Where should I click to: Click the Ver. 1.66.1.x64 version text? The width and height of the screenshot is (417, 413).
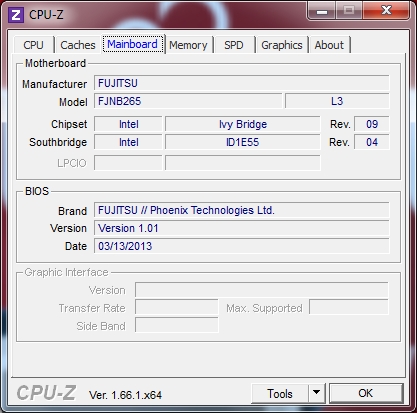pyautogui.click(x=125, y=395)
